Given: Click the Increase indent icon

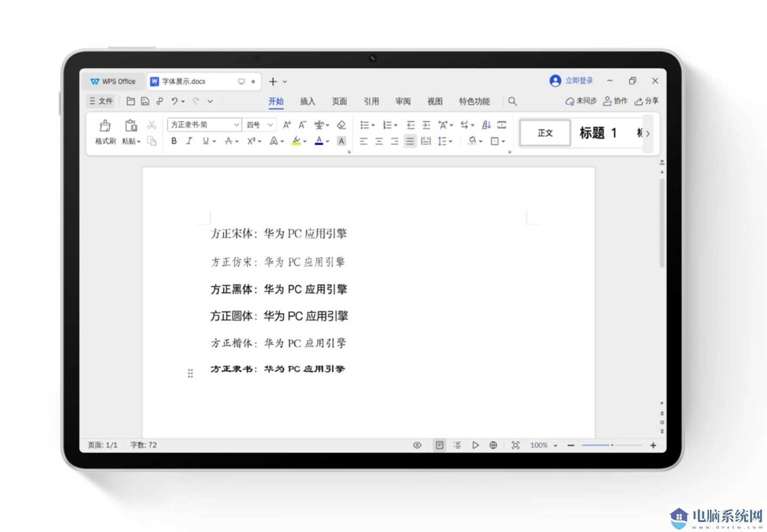Looking at the screenshot, I should pos(426,125).
